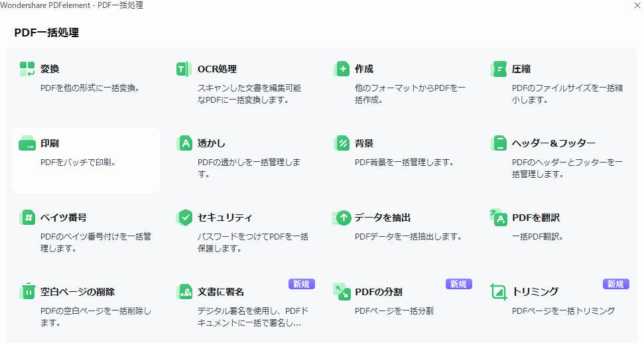Open the セキュリティ title
644x343 pixels.
(225, 218)
